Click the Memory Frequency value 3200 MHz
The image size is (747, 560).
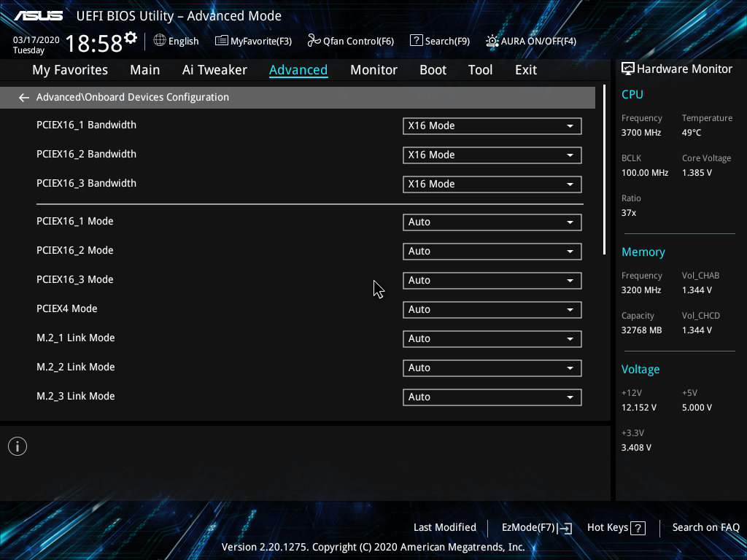(x=640, y=290)
